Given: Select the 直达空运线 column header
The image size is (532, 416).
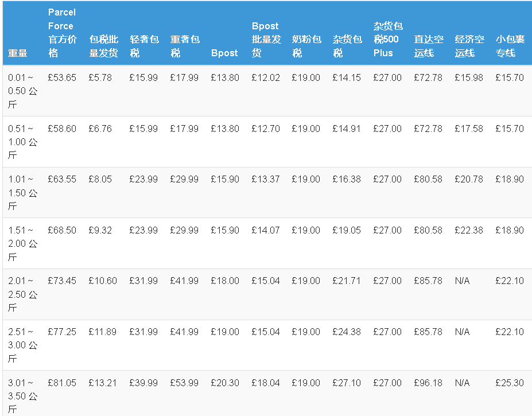Looking at the screenshot, I should 429,46.
